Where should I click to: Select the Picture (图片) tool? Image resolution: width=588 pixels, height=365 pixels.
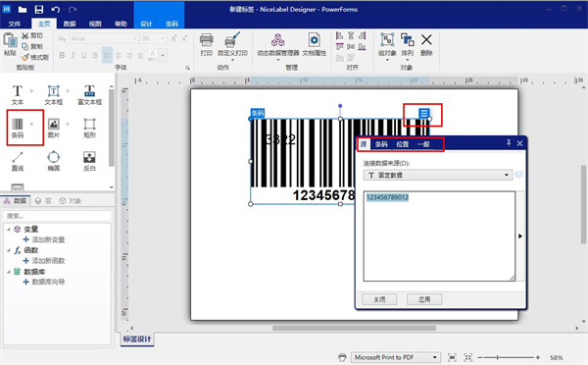53,128
